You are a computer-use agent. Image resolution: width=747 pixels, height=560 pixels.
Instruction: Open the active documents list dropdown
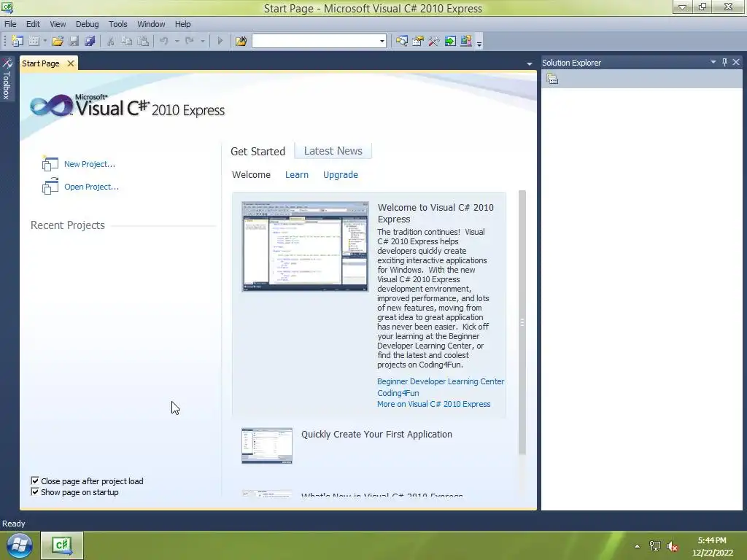(x=530, y=64)
